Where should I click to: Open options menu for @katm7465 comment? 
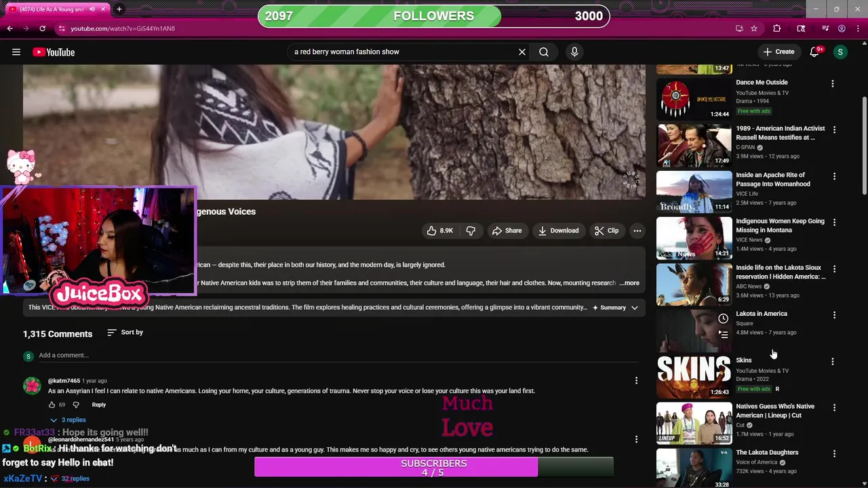(636, 381)
